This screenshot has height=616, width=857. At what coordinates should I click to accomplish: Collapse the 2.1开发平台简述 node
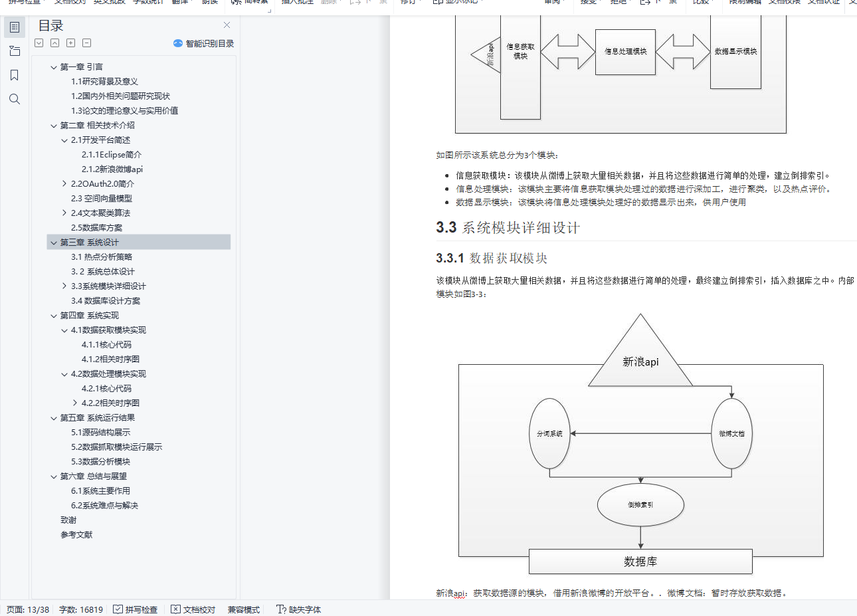click(64, 140)
